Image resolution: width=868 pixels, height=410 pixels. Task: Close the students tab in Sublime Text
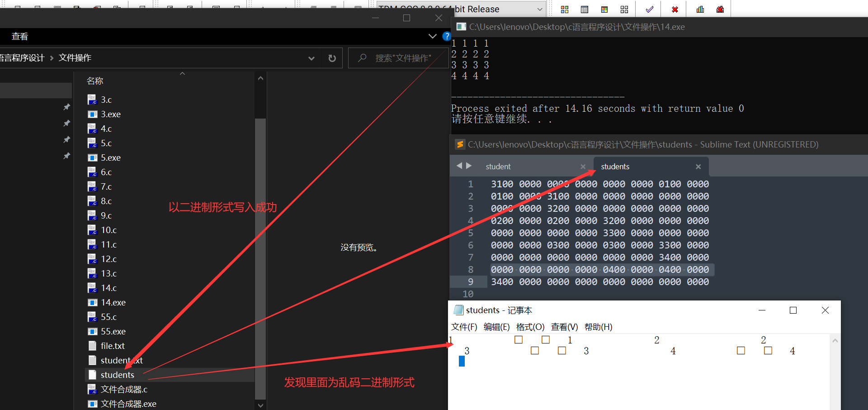(698, 167)
